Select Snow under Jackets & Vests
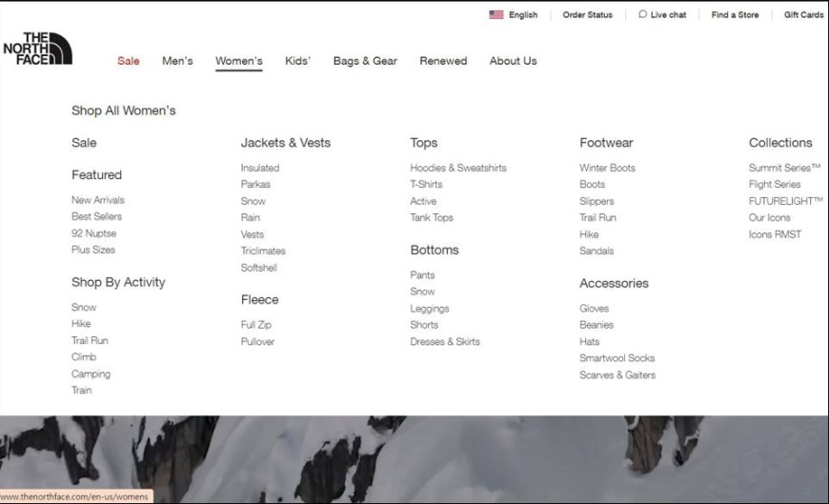 pos(253,201)
